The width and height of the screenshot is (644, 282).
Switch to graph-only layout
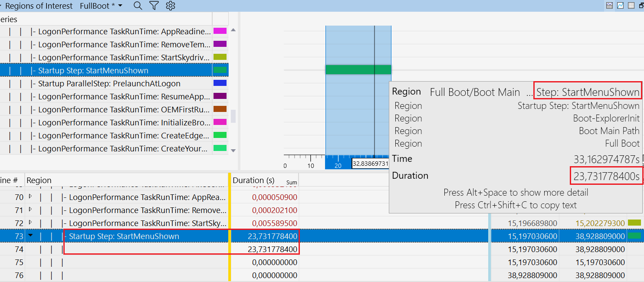point(621,6)
